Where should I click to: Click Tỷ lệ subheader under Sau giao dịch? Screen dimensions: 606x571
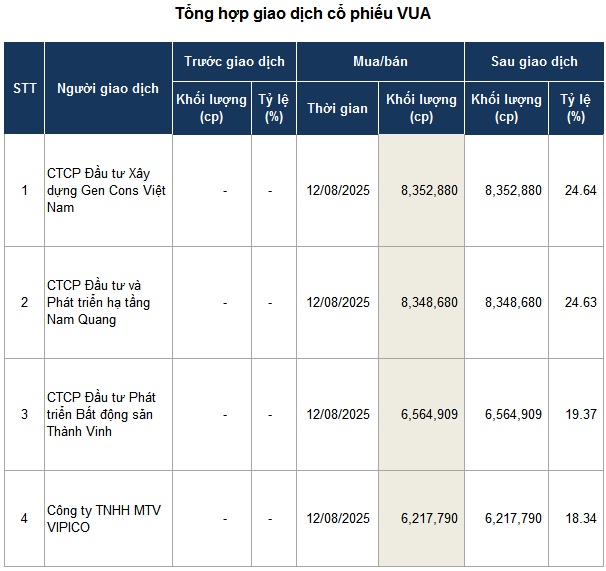point(575,108)
